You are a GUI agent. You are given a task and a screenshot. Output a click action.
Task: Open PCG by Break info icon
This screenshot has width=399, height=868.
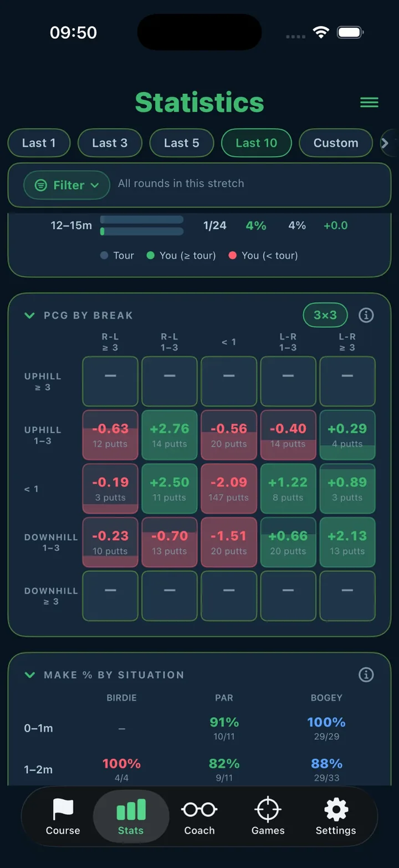point(366,315)
